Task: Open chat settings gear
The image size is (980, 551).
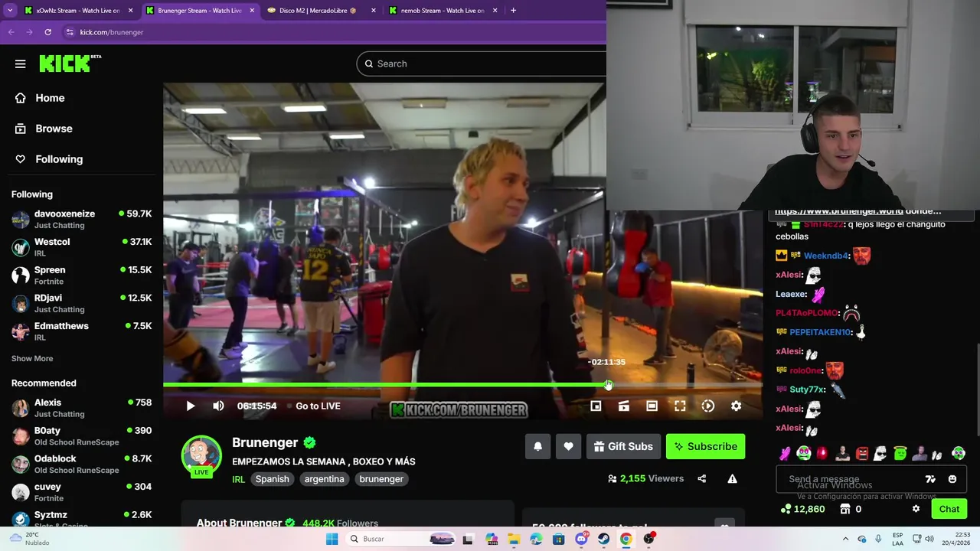Action: click(916, 509)
